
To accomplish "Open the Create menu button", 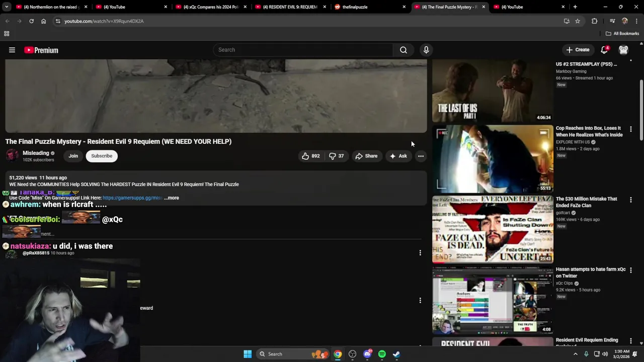I will (x=578, y=50).
